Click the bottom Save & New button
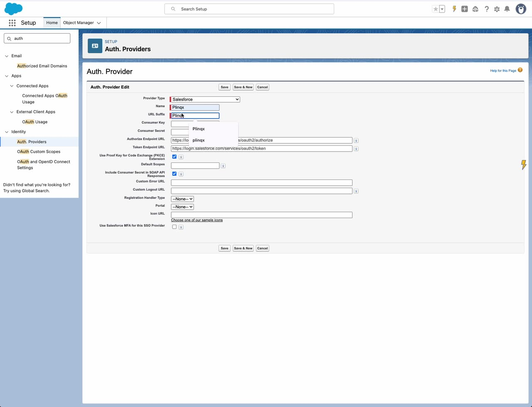Viewport: 532px width, 407px height. click(x=243, y=248)
